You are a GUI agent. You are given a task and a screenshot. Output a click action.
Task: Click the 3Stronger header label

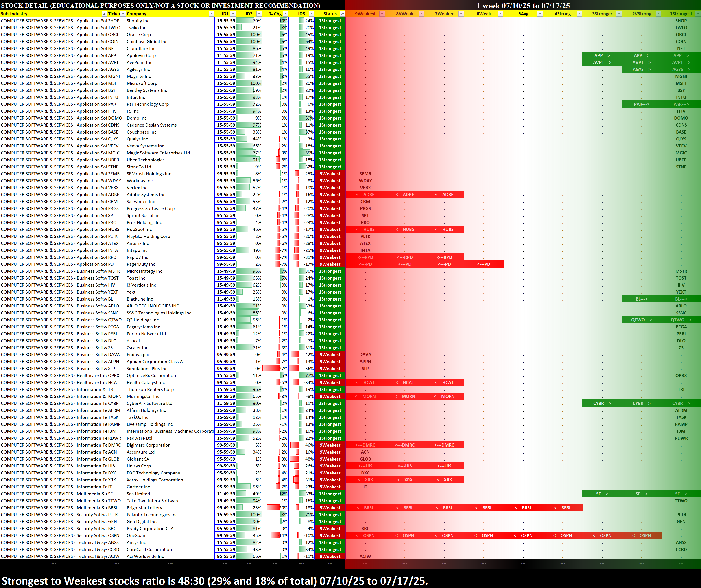point(602,14)
